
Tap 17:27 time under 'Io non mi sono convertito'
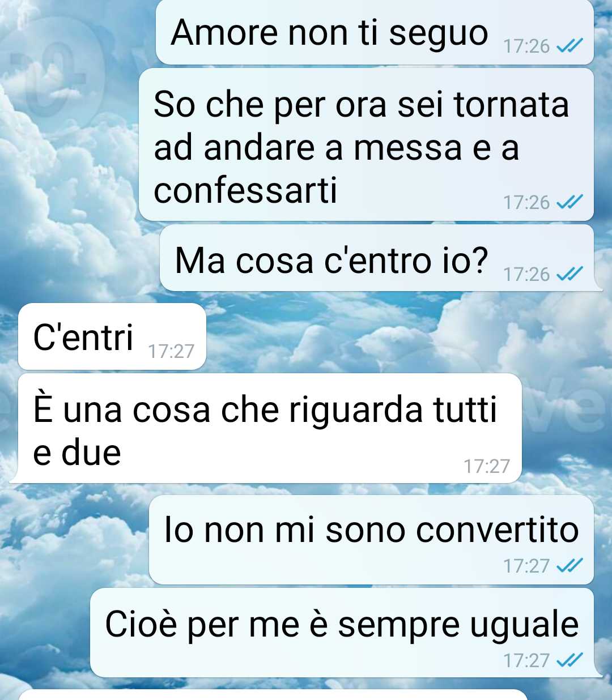click(x=526, y=566)
